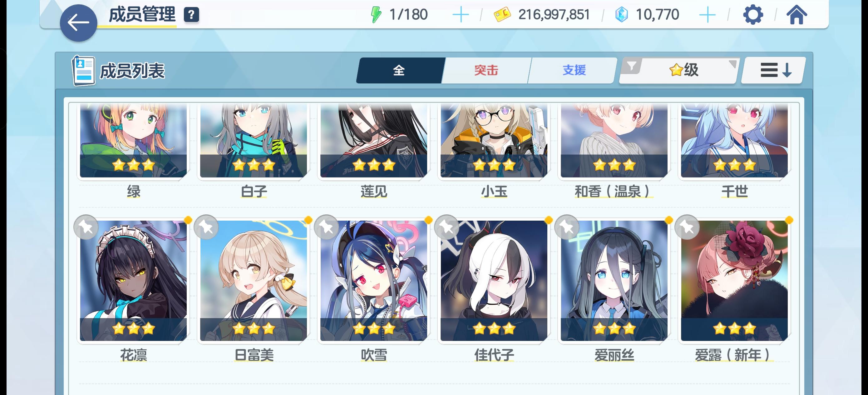
Task: Toggle pin on 爱露(新年) card
Action: coord(687,227)
